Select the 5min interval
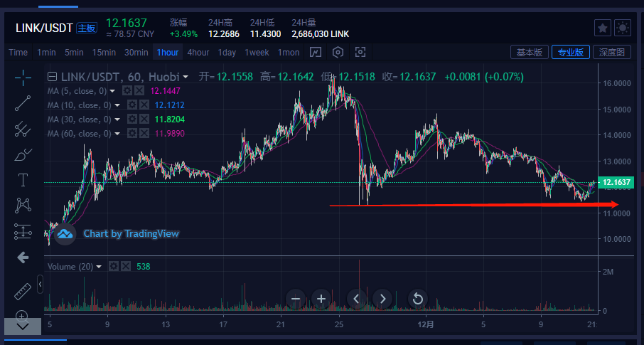 pos(74,53)
